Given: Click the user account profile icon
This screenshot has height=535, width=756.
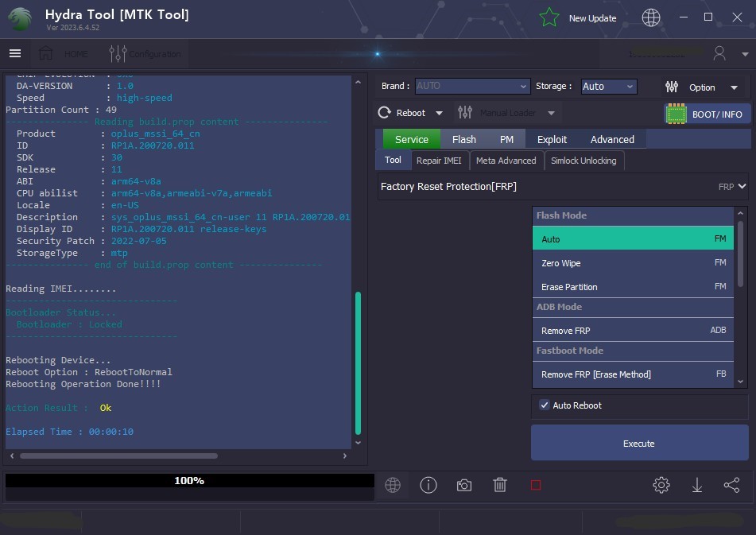Looking at the screenshot, I should (x=719, y=53).
